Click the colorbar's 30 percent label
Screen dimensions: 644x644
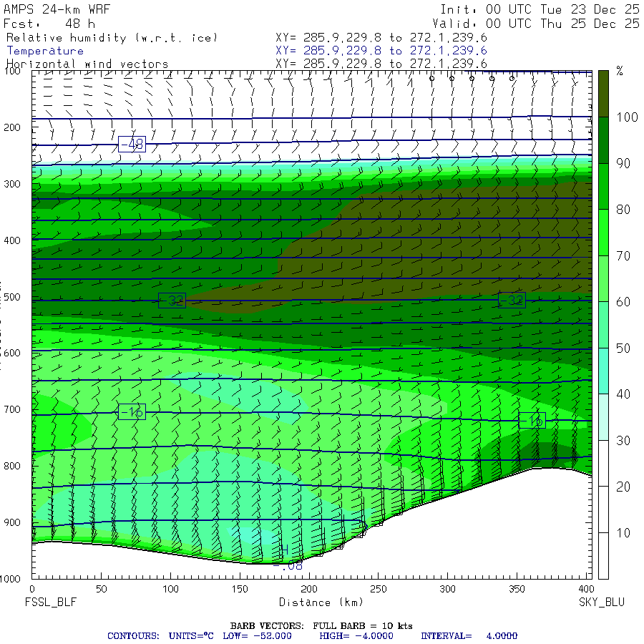(x=623, y=441)
